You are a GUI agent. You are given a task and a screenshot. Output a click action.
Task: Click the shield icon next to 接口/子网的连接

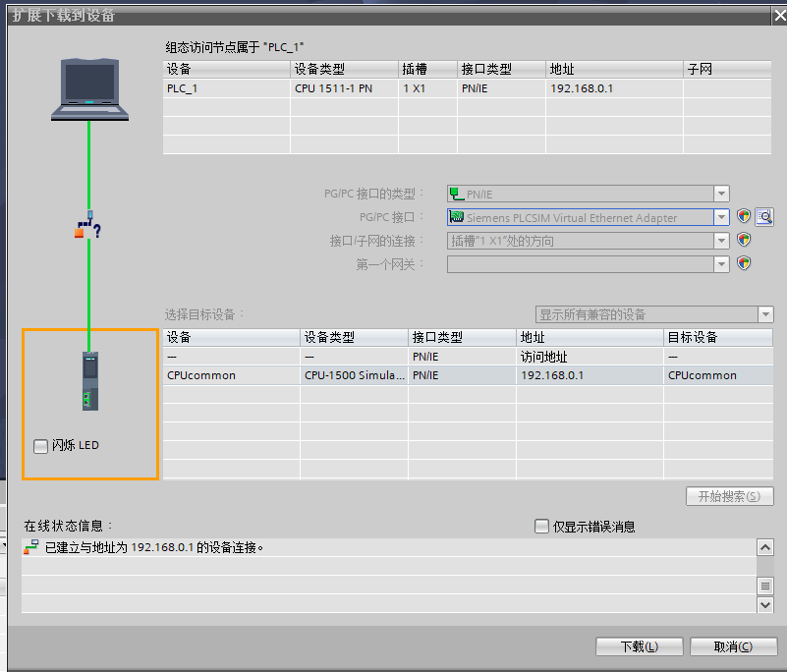click(744, 240)
